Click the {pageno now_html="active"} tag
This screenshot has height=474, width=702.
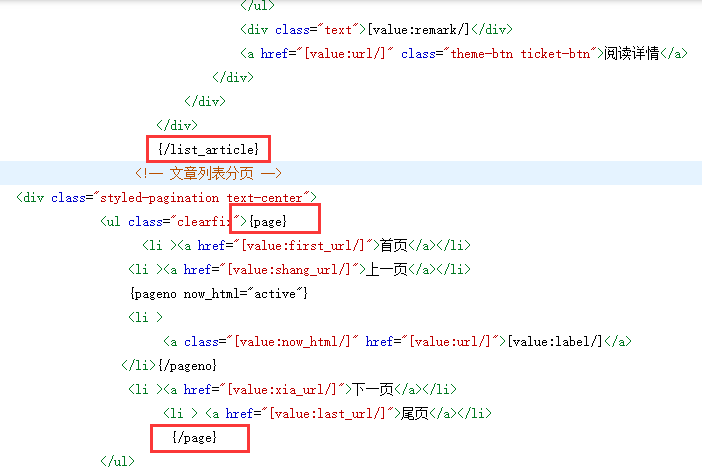[x=218, y=293]
